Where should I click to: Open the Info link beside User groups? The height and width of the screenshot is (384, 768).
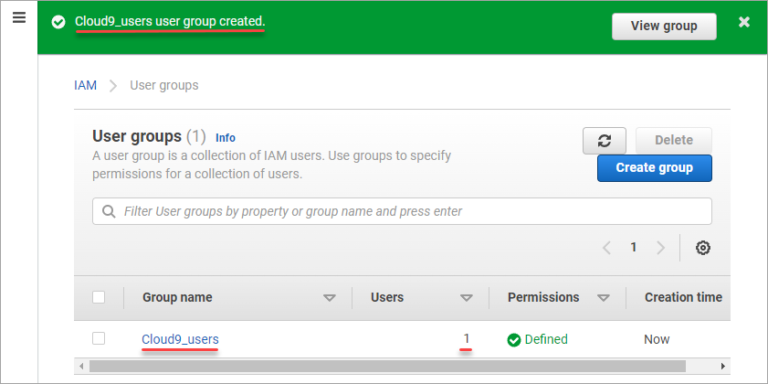pyautogui.click(x=225, y=138)
